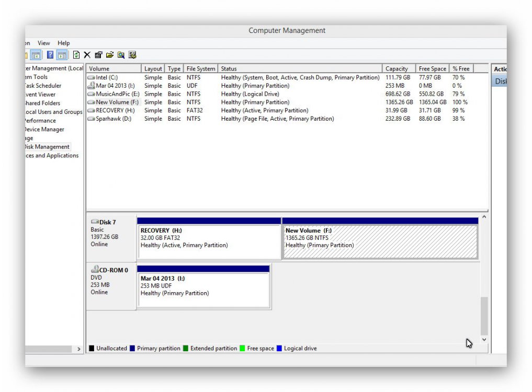Click the 111.79 GB capacity cell

click(398, 78)
